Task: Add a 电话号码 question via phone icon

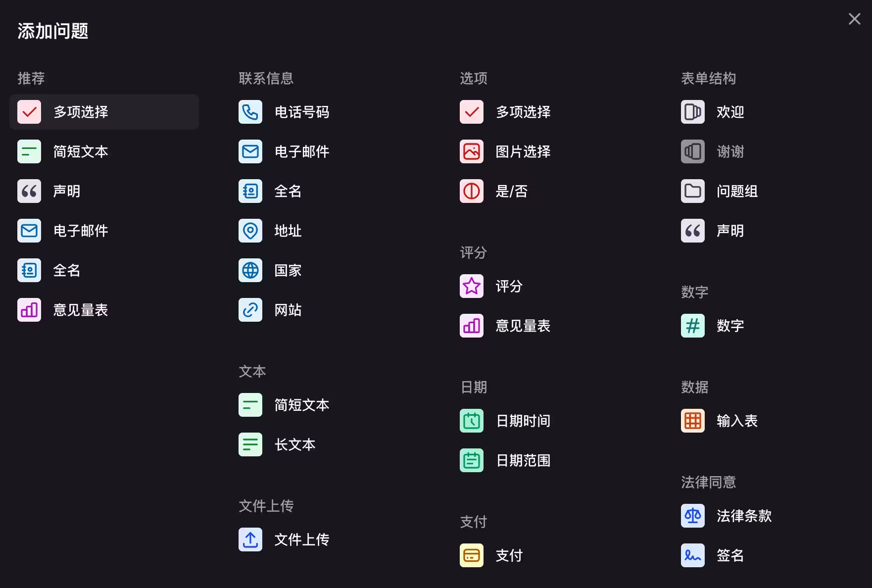Action: click(x=250, y=112)
